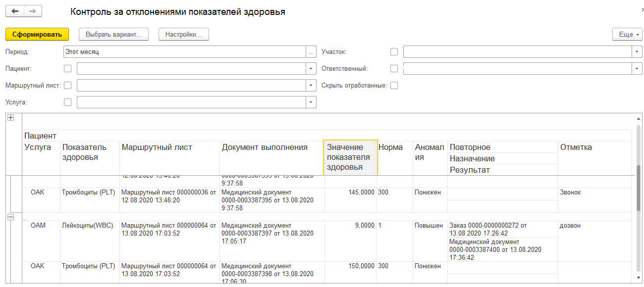Click the forward navigation arrow

33,11
